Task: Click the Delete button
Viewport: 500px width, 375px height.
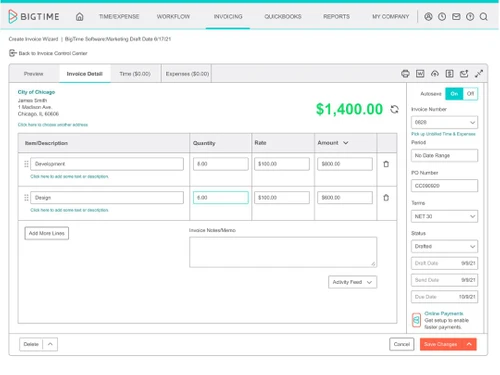Action: (x=31, y=344)
